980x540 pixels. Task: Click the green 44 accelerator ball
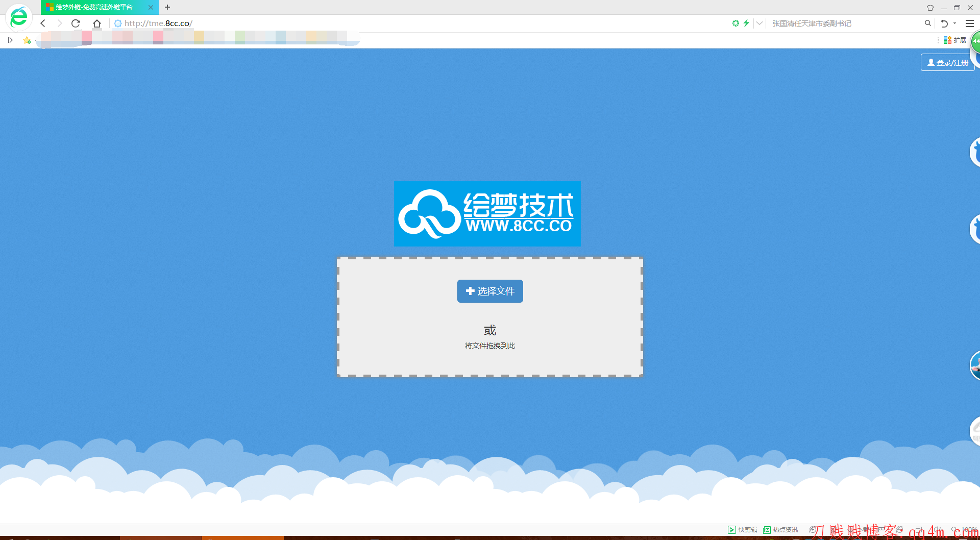tap(975, 41)
